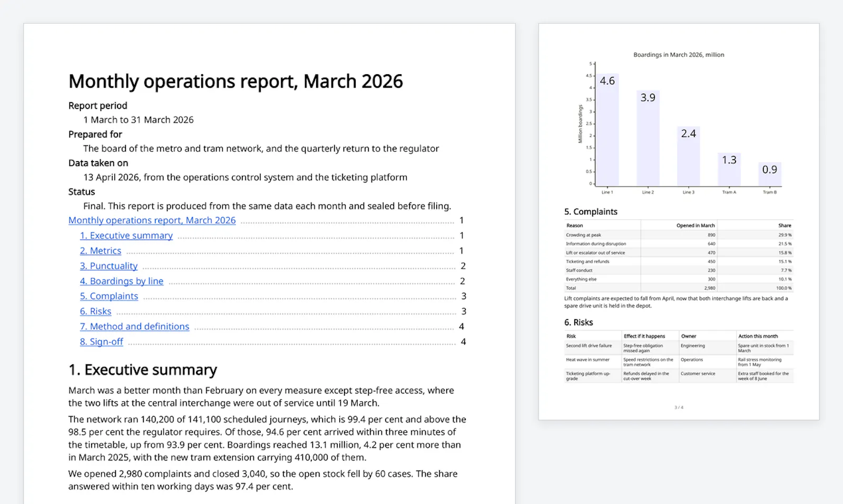Viewport: 843px width, 504px height.
Task: Click the 'Status' label
Action: [x=82, y=192]
